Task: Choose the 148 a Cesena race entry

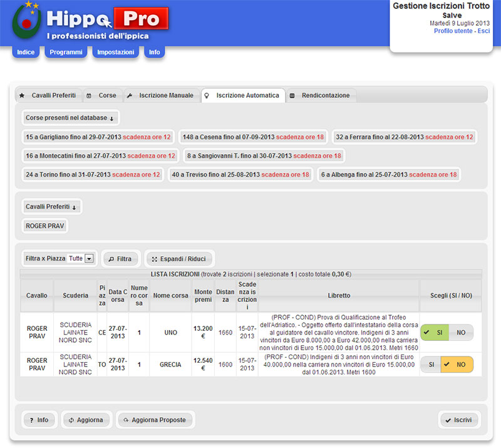Action: (x=253, y=137)
